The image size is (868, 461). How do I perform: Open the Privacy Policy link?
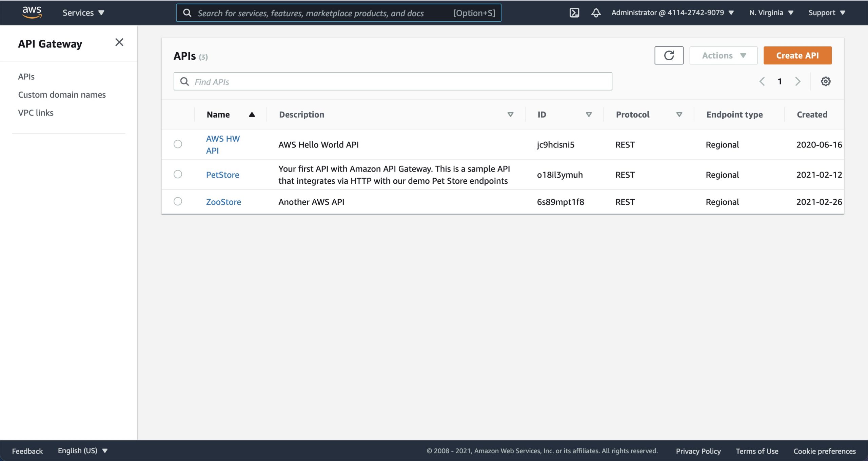click(698, 451)
